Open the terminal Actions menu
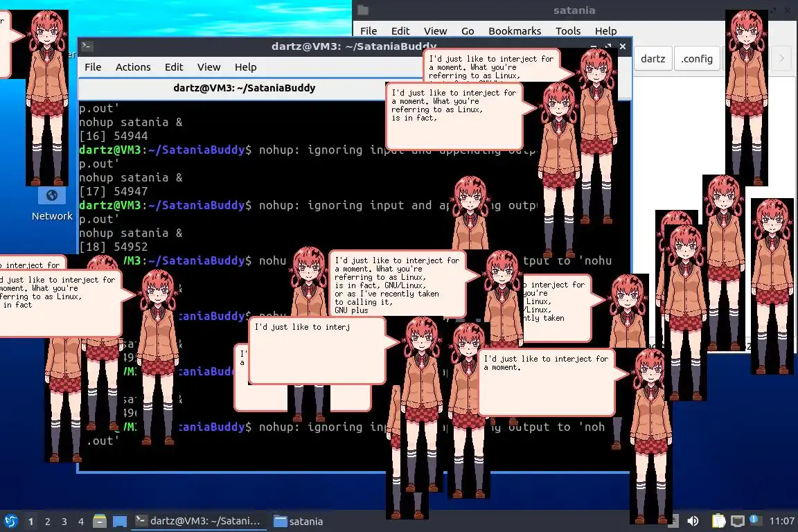The width and height of the screenshot is (798, 532). (x=133, y=67)
